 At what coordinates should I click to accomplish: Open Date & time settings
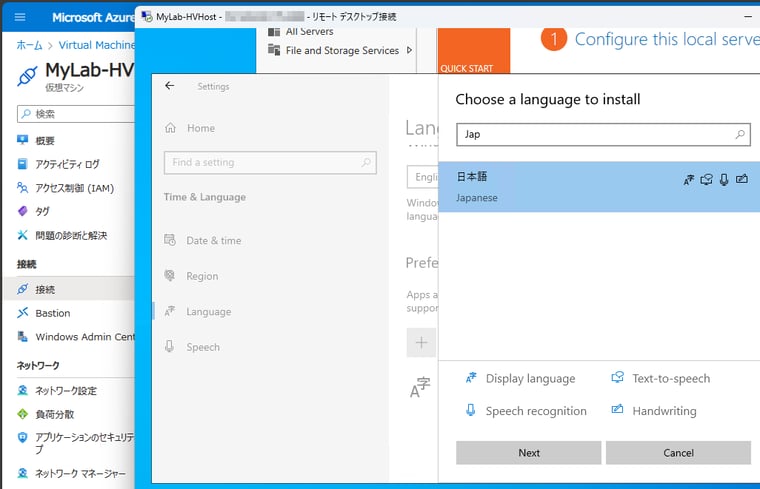point(213,240)
